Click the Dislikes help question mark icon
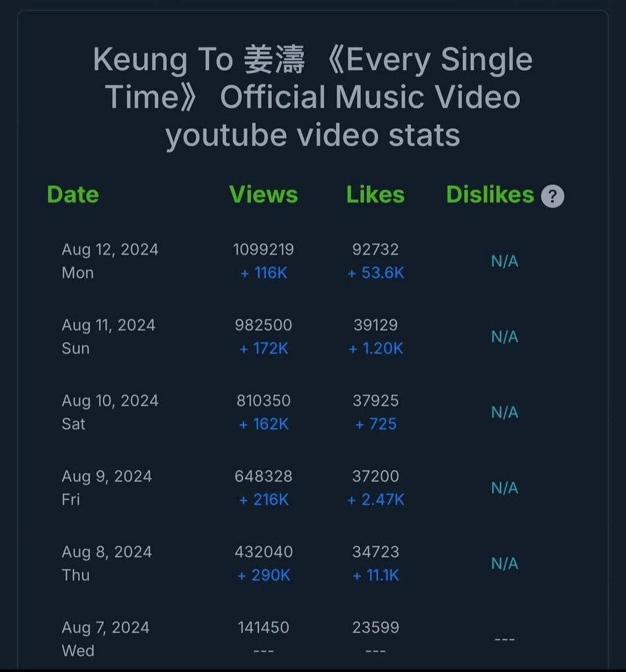 (x=552, y=196)
